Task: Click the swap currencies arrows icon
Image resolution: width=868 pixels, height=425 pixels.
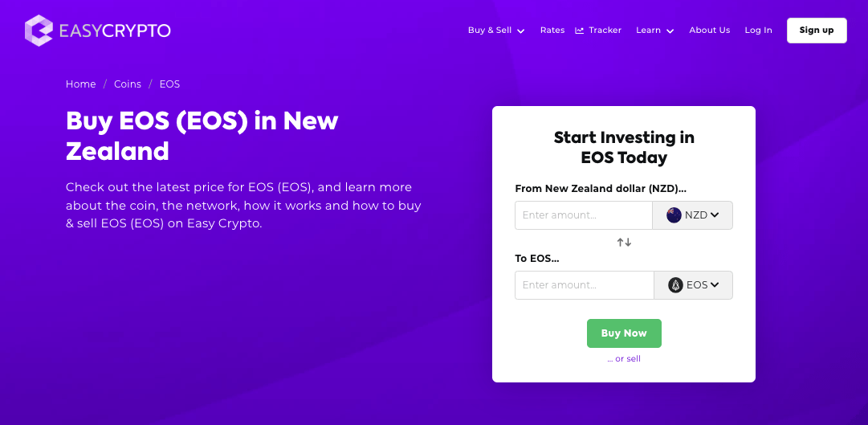Action: [x=624, y=242]
